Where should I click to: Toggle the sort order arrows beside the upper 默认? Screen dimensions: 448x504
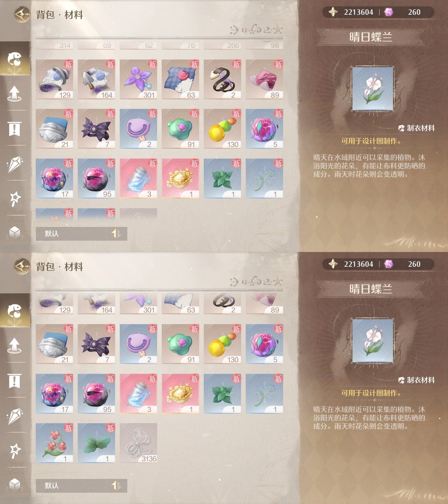(116, 233)
